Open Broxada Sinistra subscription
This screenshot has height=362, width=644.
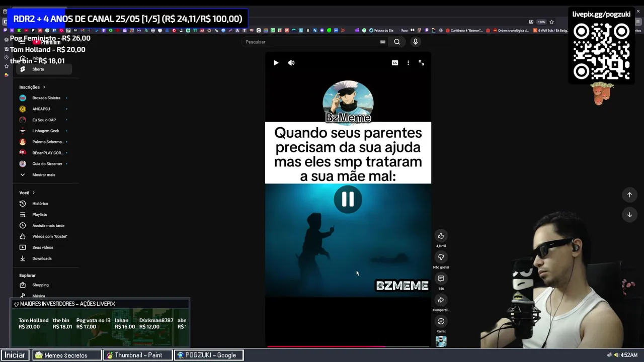[x=44, y=98]
